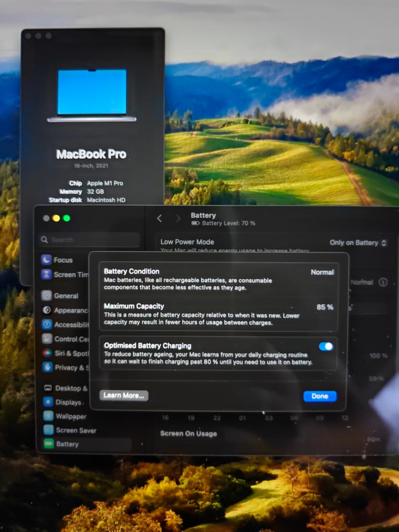The image size is (399, 532).
Task: Click the 32 GB memory value
Action: pos(96,192)
